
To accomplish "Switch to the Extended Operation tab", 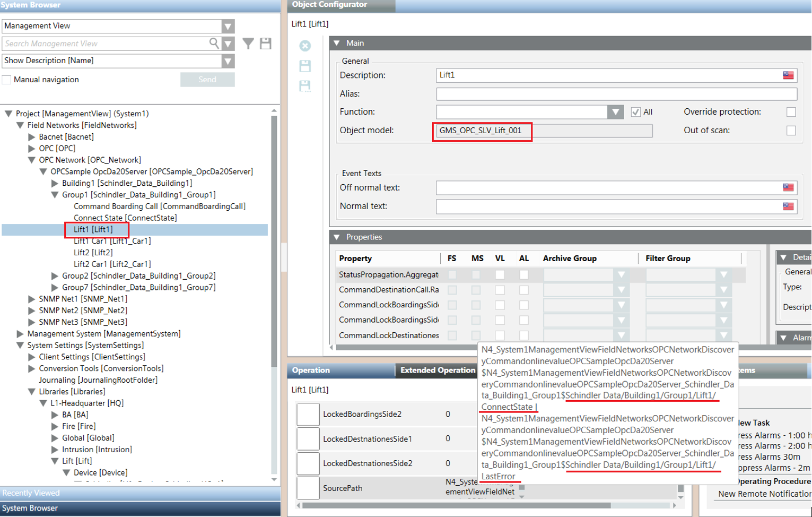I will tap(438, 370).
